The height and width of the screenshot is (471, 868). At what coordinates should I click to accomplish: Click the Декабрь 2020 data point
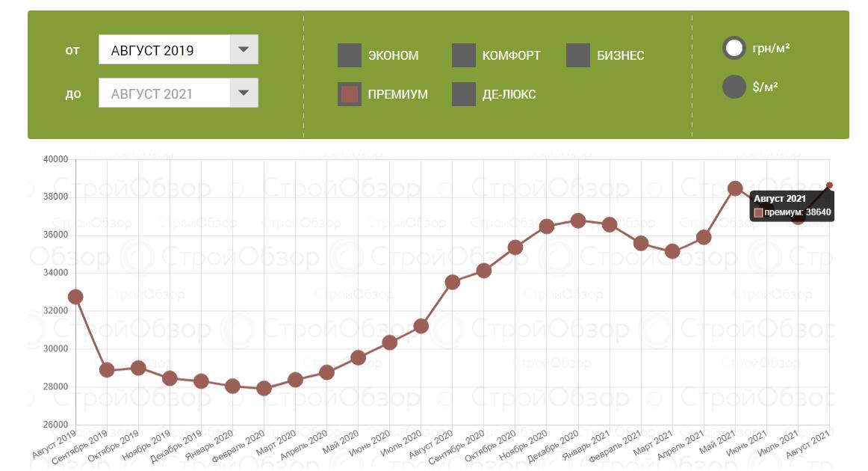point(577,221)
